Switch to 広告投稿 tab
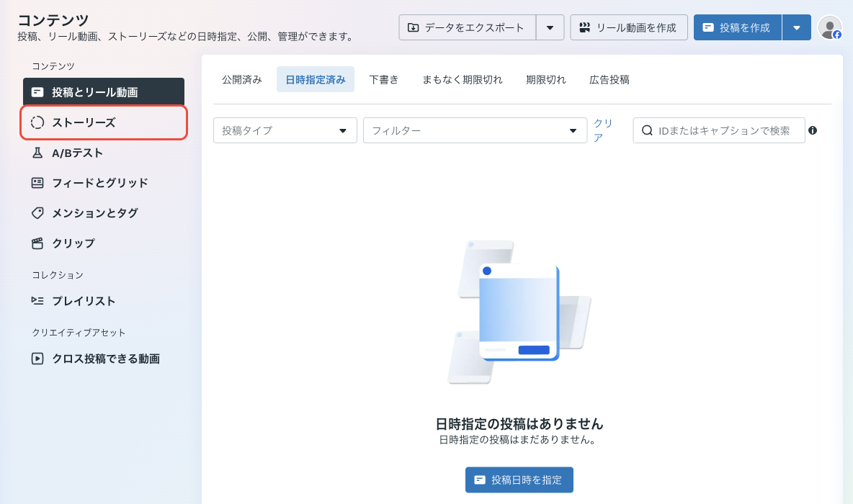This screenshot has height=504, width=853. [609, 79]
